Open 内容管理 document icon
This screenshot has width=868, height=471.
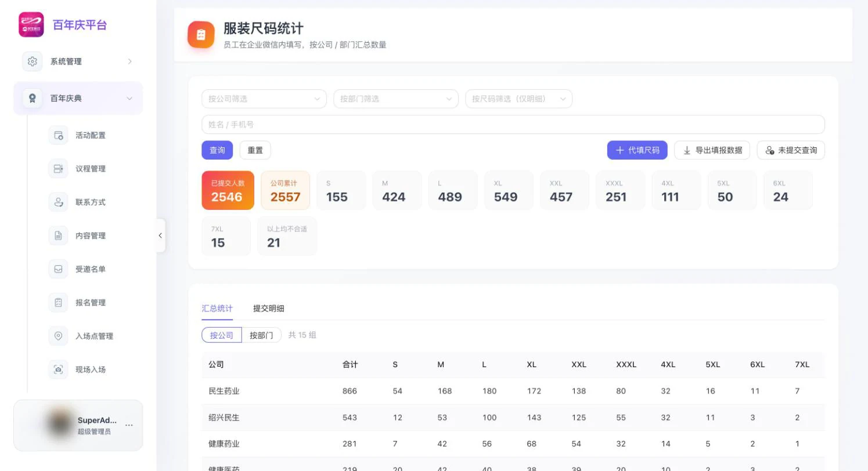pyautogui.click(x=58, y=236)
